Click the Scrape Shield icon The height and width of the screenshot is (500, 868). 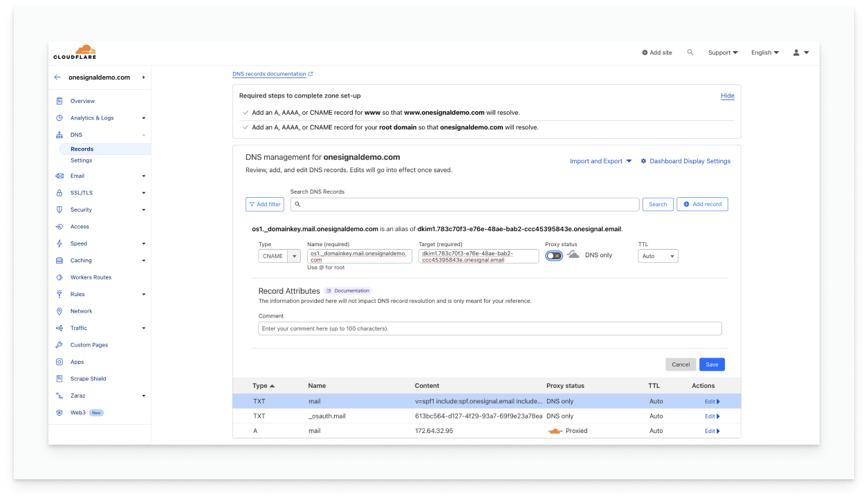(x=59, y=379)
